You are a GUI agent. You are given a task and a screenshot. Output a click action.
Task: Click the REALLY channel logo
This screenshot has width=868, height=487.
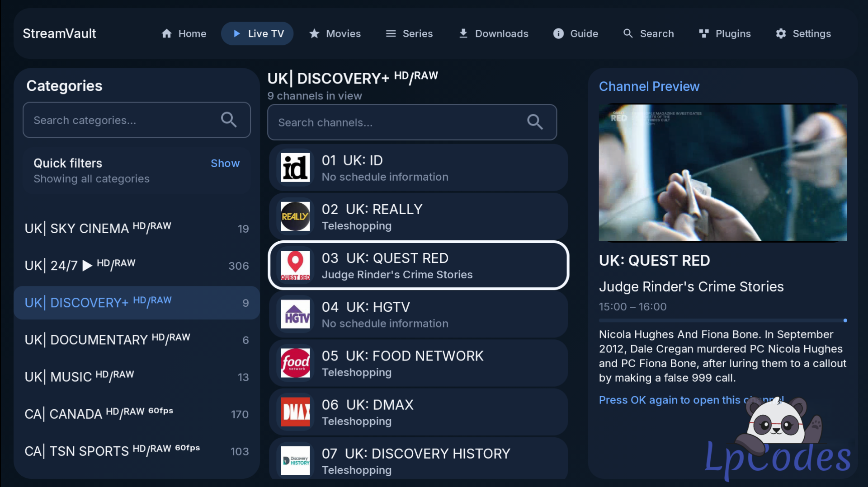(295, 216)
